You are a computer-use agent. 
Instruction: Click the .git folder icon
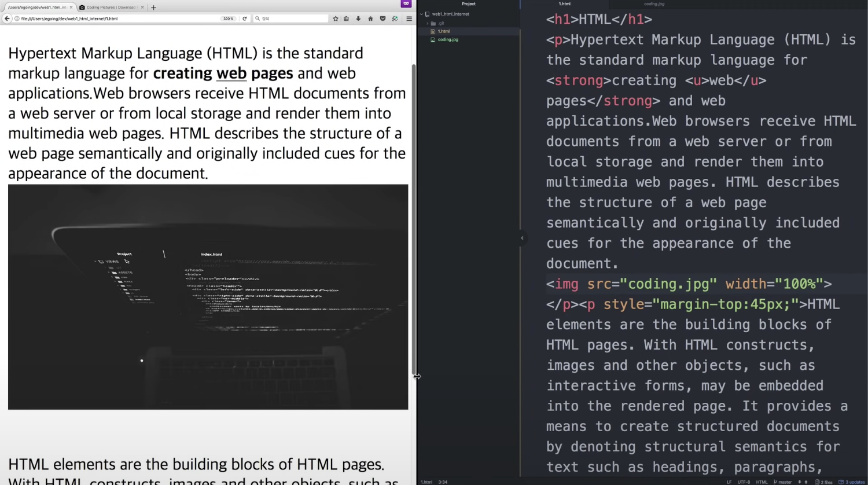(x=433, y=23)
